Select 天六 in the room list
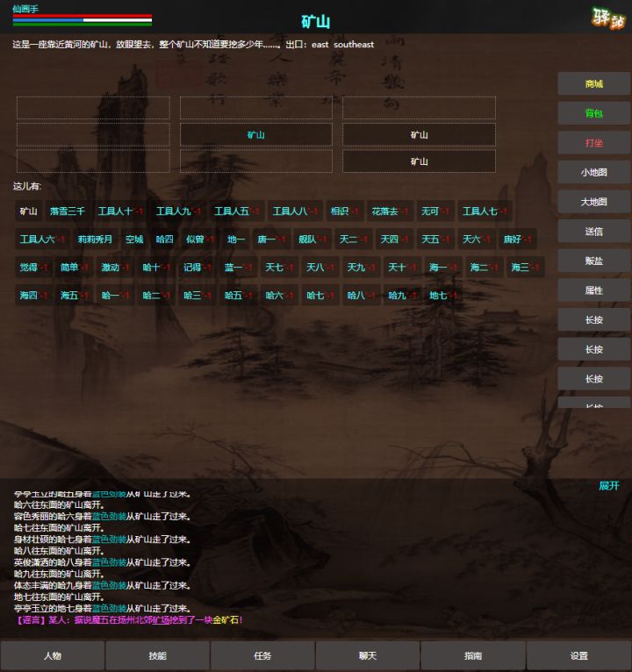Image resolution: width=632 pixels, height=672 pixels. pos(477,239)
